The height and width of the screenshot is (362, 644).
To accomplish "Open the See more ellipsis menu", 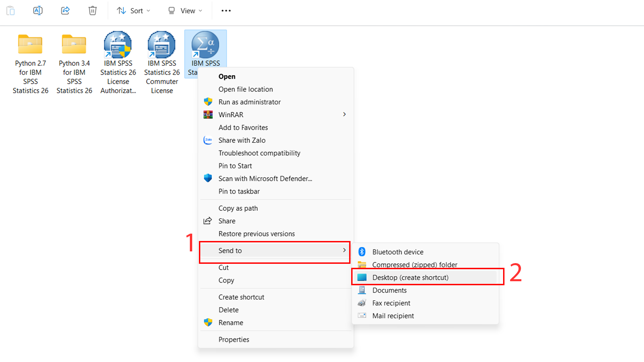I will point(226,11).
